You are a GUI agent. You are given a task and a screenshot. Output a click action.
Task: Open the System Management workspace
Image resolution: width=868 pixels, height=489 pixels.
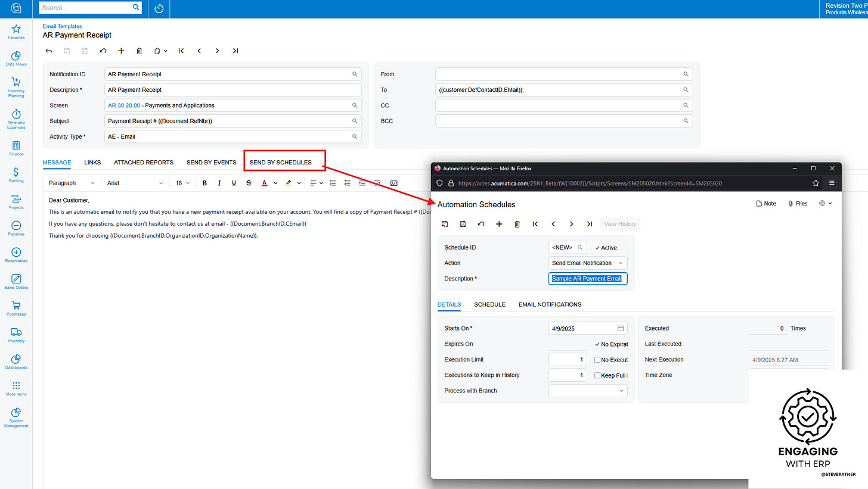tap(16, 417)
